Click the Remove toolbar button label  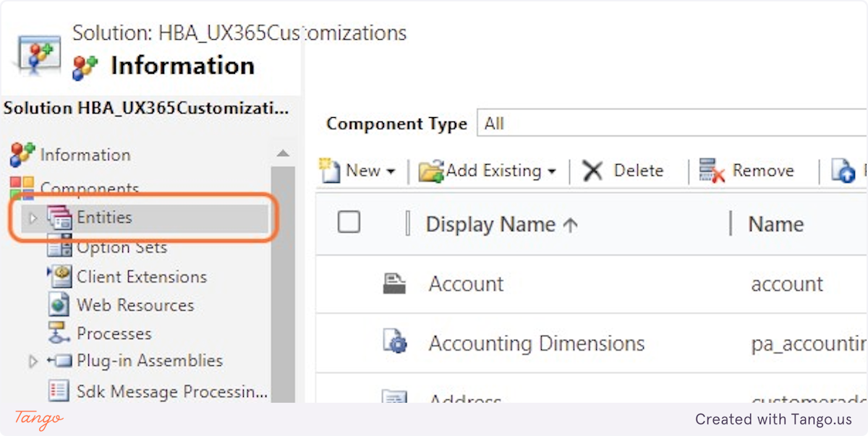tap(763, 171)
